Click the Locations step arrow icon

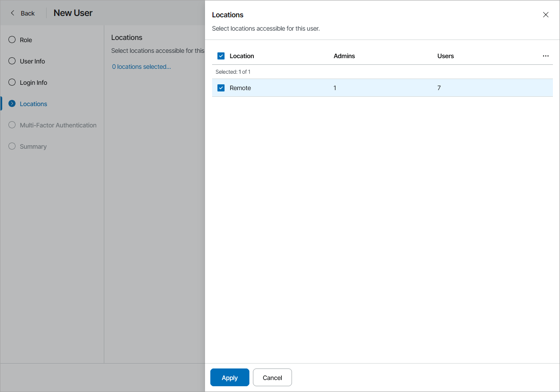pos(12,104)
